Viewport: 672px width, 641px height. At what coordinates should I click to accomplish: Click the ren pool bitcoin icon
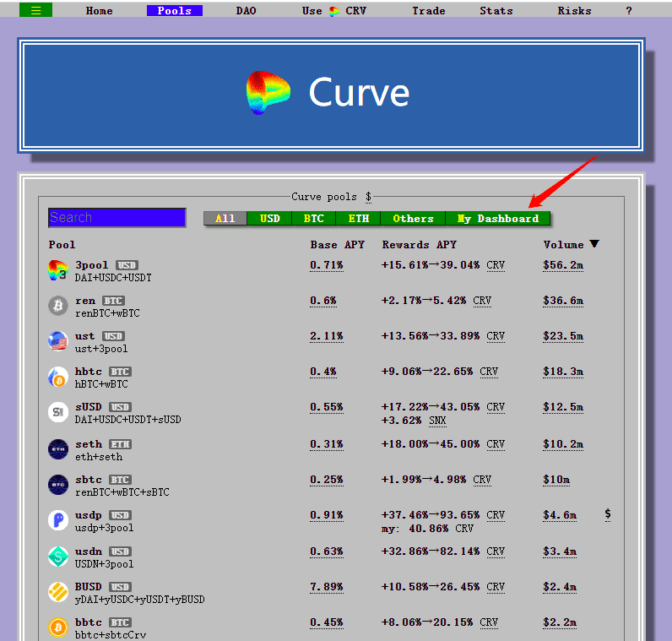(58, 306)
